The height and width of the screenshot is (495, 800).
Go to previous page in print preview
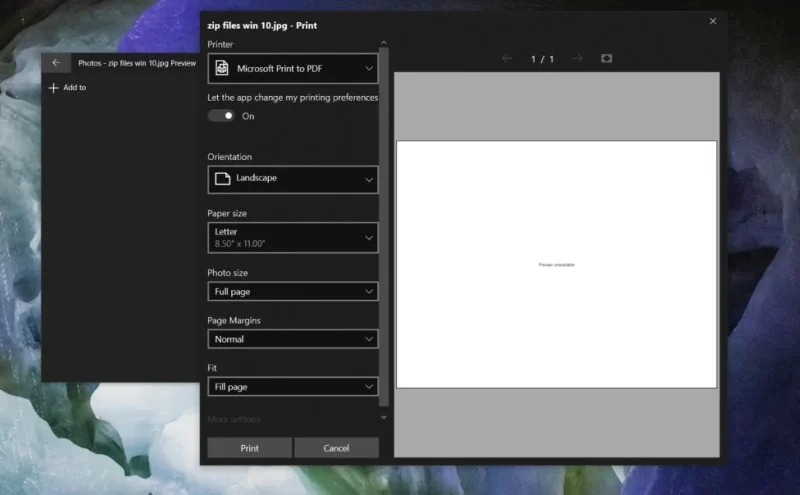507,59
